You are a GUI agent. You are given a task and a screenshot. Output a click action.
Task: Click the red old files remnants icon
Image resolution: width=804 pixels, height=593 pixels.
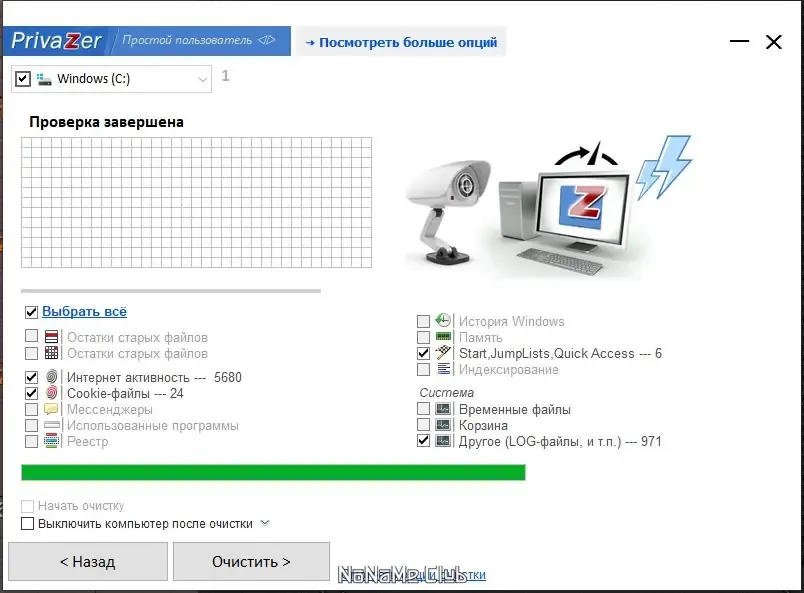point(51,337)
